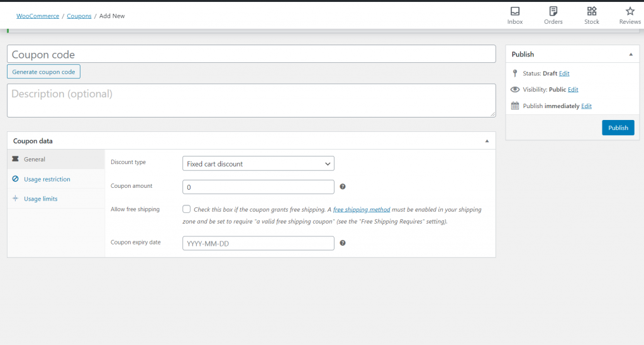Click the Usage limits plus icon
This screenshot has height=345, width=644.
tap(15, 199)
